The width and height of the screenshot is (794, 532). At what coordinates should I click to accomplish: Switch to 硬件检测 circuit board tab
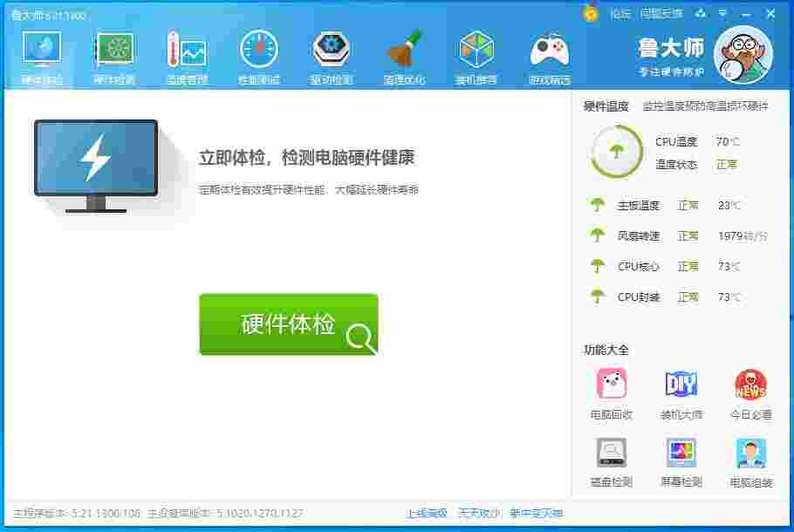coord(114,58)
